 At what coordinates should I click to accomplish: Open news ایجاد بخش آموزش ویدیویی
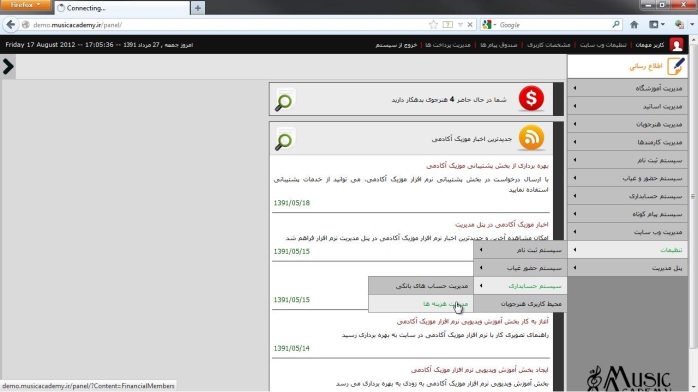(x=479, y=370)
